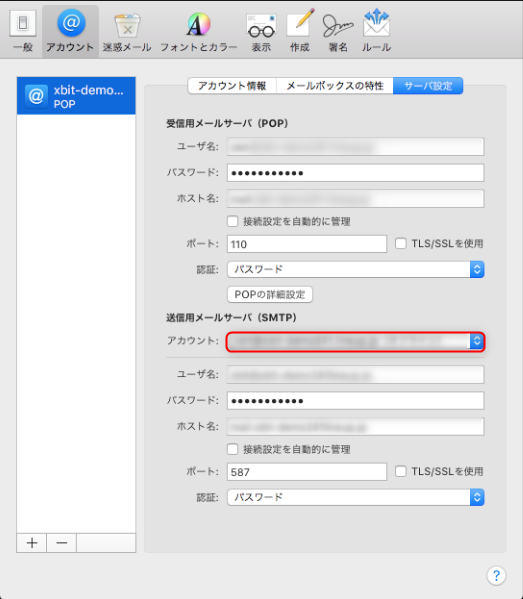
Task: Toggle SMTP 接続設定を自動的に管理 checkbox
Action: 233,449
